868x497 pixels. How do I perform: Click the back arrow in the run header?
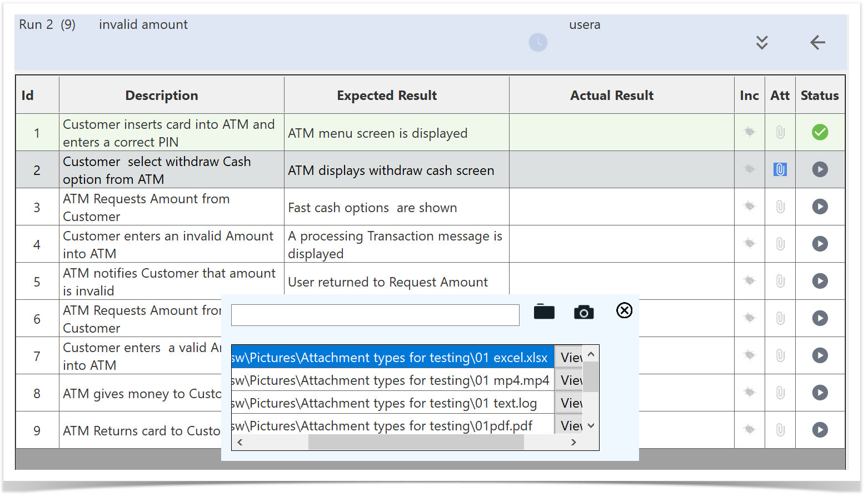(817, 42)
